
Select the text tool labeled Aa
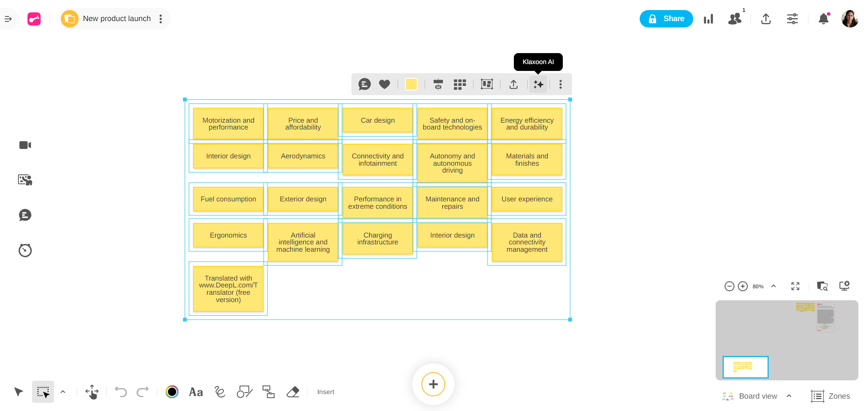(x=196, y=392)
